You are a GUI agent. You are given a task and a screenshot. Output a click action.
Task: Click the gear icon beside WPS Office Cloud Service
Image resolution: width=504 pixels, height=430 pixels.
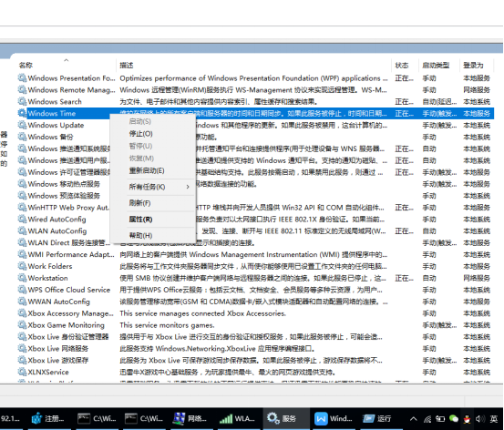(22, 290)
